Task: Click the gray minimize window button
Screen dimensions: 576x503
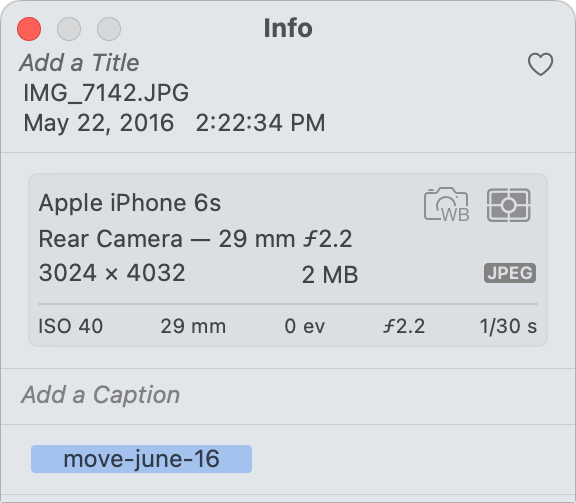Action: tap(69, 29)
